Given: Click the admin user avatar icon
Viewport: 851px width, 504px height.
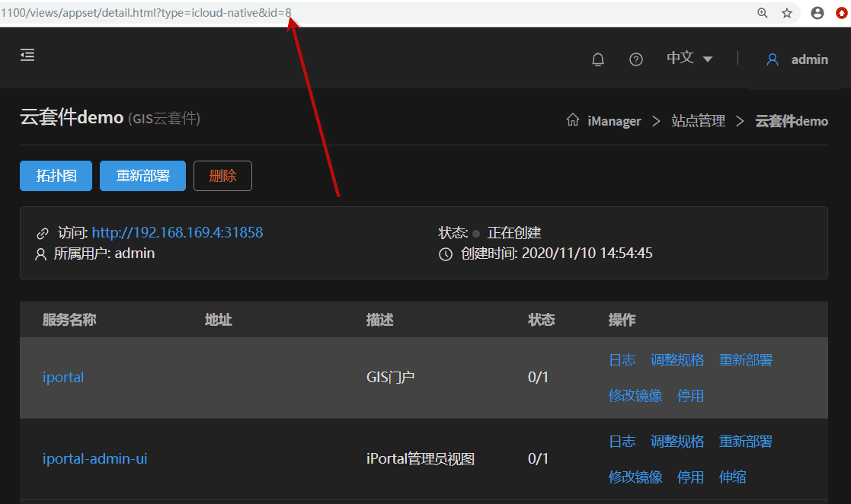Looking at the screenshot, I should (x=773, y=59).
